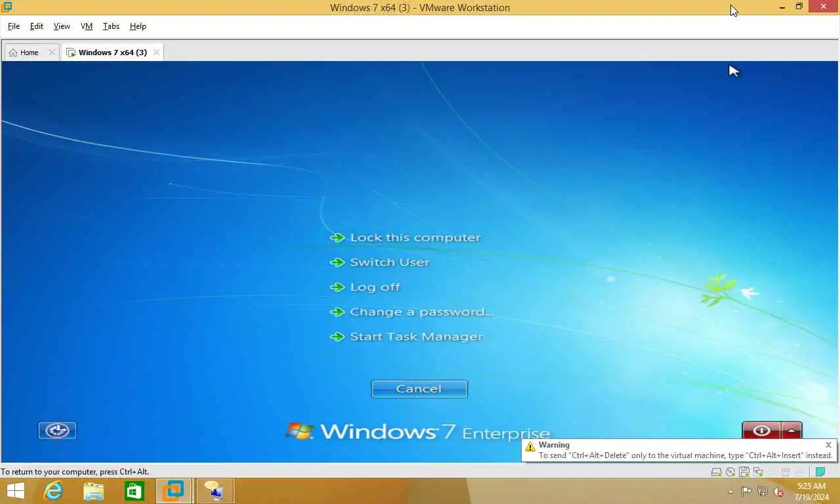Open the View menu
Image resolution: width=840 pixels, height=504 pixels.
(x=62, y=26)
